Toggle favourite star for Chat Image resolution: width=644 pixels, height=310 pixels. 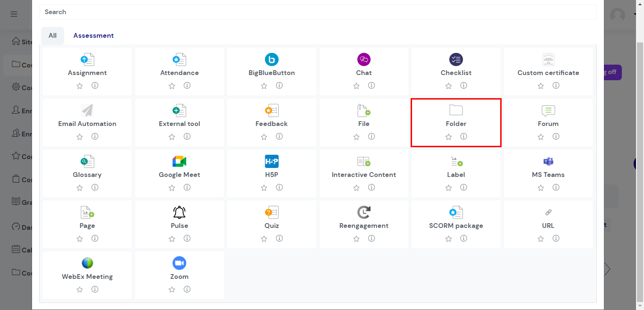(x=356, y=86)
